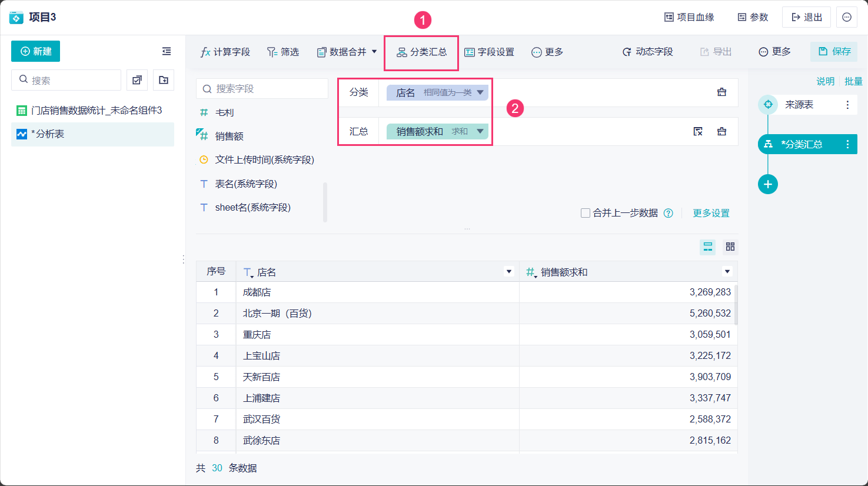Expand the 店名 grouping field dropdown
This screenshot has width=868, height=486.
point(480,92)
